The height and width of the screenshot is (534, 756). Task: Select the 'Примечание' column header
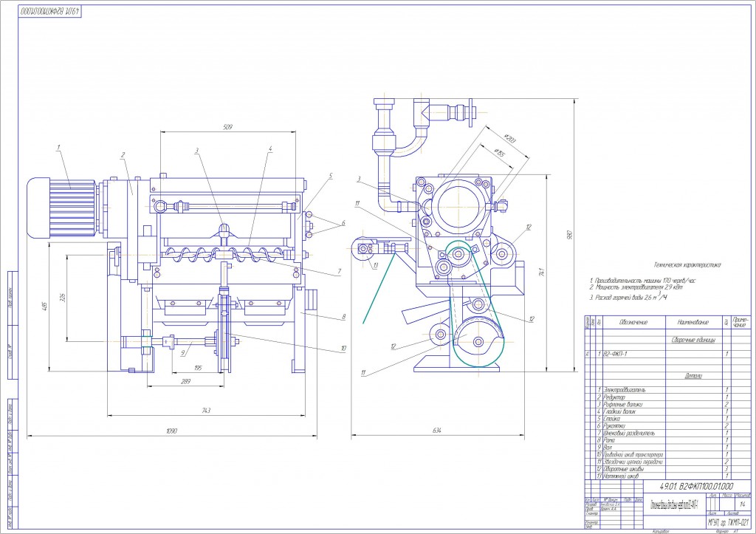[741, 322]
